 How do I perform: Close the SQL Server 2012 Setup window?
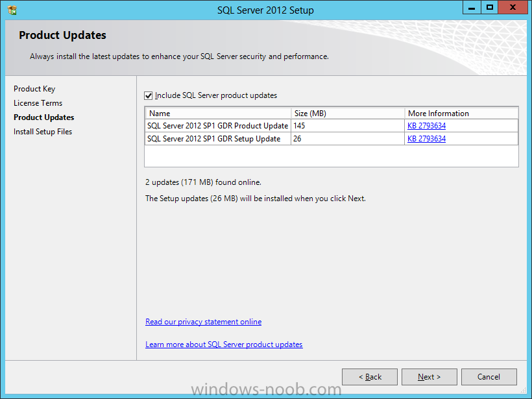click(513, 8)
